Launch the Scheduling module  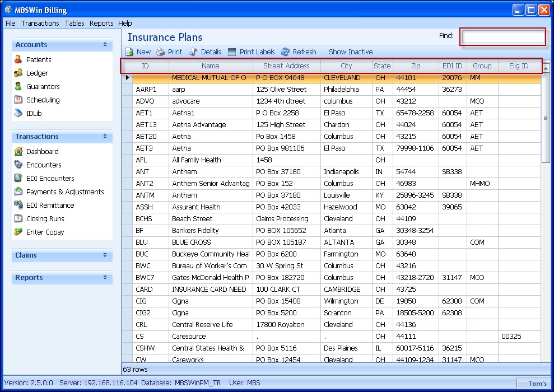pyautogui.click(x=44, y=100)
